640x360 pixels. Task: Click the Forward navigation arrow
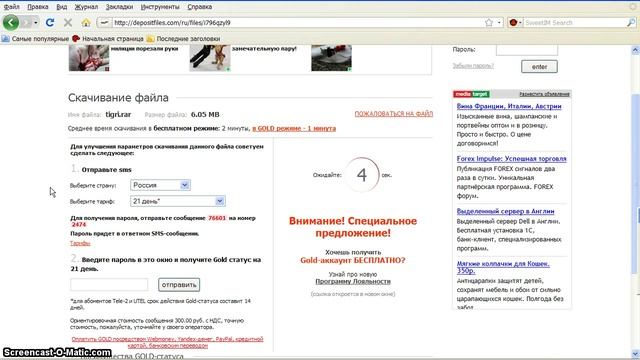tap(26, 22)
